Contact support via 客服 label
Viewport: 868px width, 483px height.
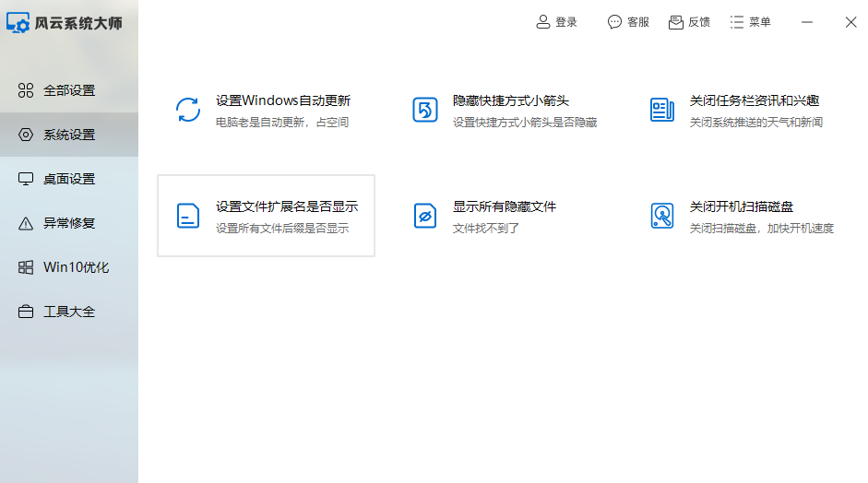638,22
